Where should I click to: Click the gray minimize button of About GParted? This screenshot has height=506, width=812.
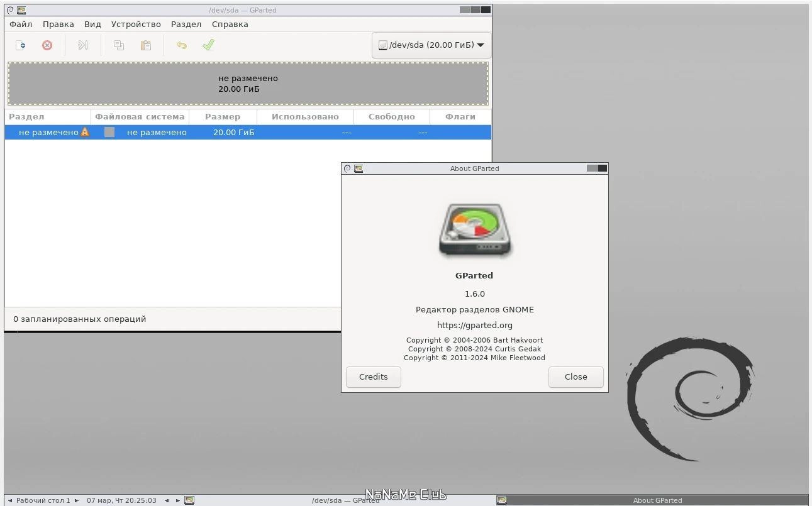(x=591, y=168)
